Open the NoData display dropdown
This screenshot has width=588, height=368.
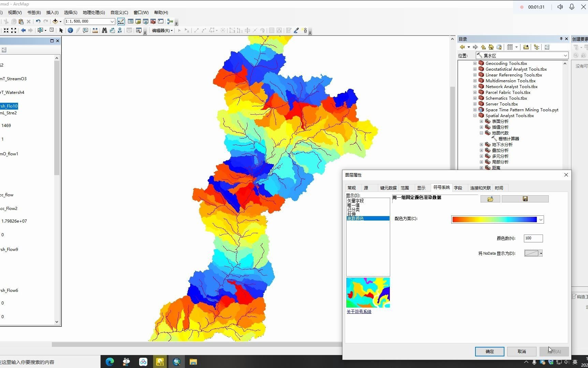click(x=541, y=253)
